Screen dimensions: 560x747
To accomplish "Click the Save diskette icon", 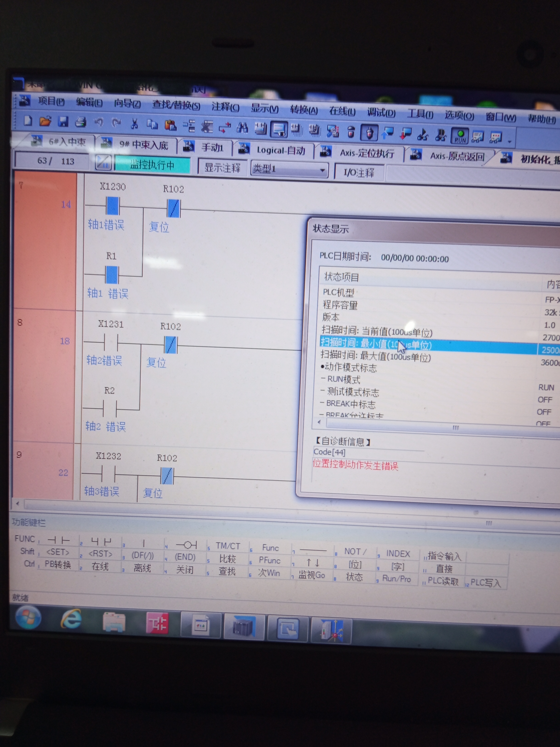I will point(63,122).
